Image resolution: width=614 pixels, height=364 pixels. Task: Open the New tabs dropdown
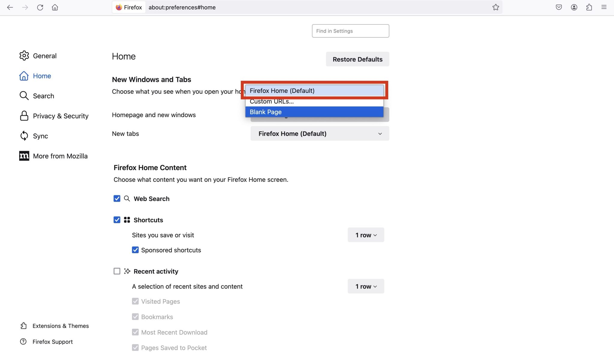[x=320, y=134]
